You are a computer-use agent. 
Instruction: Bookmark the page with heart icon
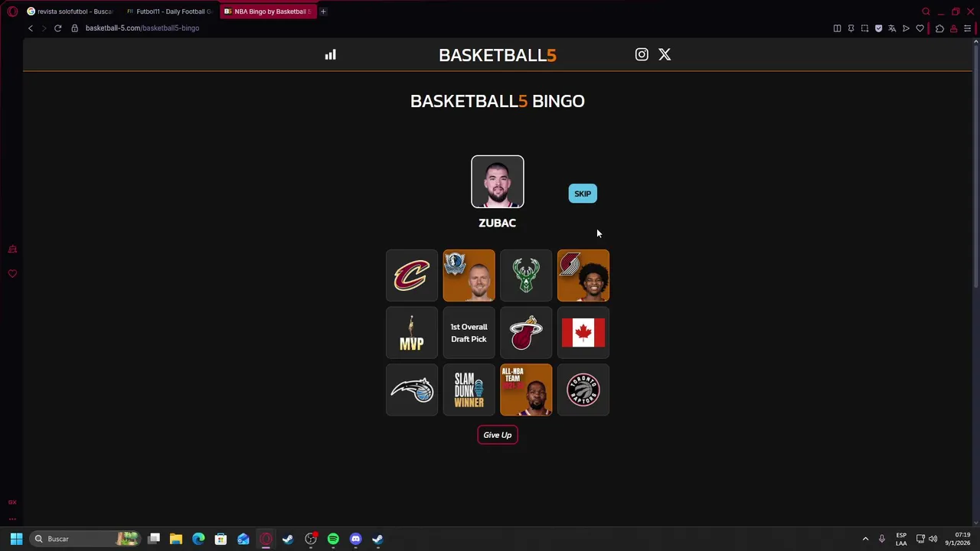pyautogui.click(x=920, y=28)
